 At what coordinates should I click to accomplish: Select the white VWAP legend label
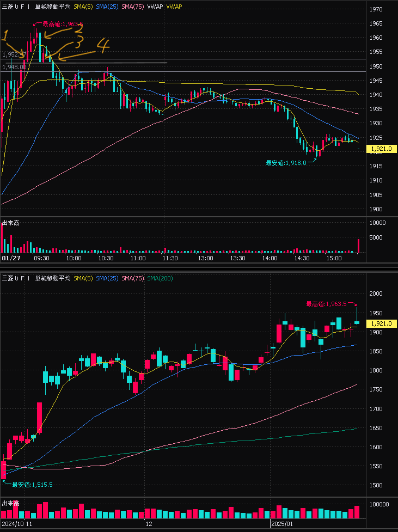155,7
